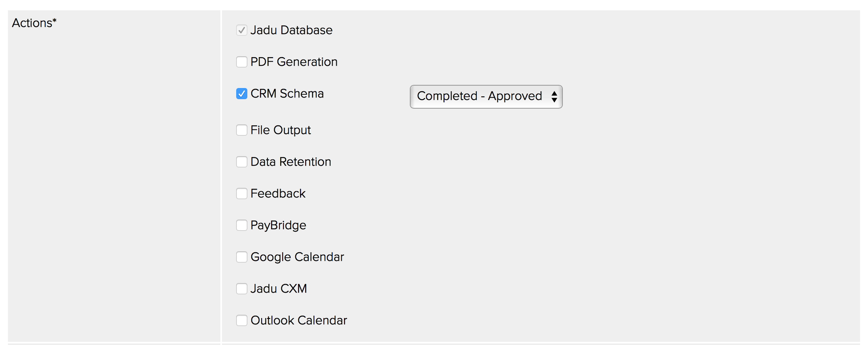
Task: Click the 'Outlook Calendar' label text
Action: pos(299,320)
